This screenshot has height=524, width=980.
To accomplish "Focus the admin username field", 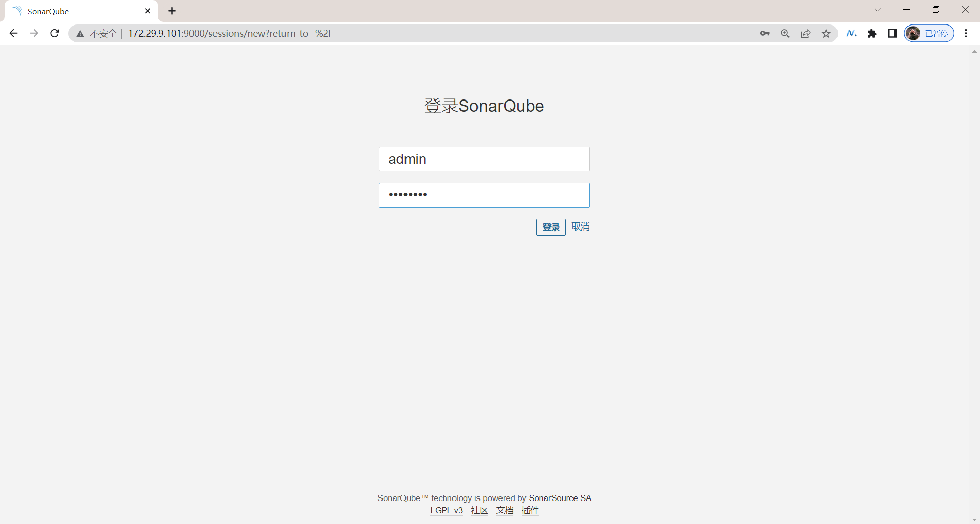I will pyautogui.click(x=484, y=159).
